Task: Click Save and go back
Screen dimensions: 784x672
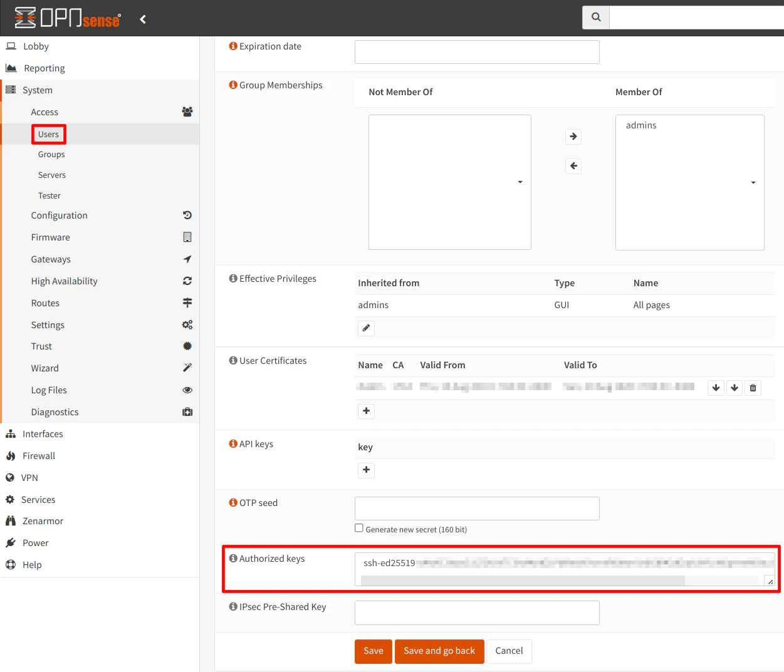Action: (439, 651)
